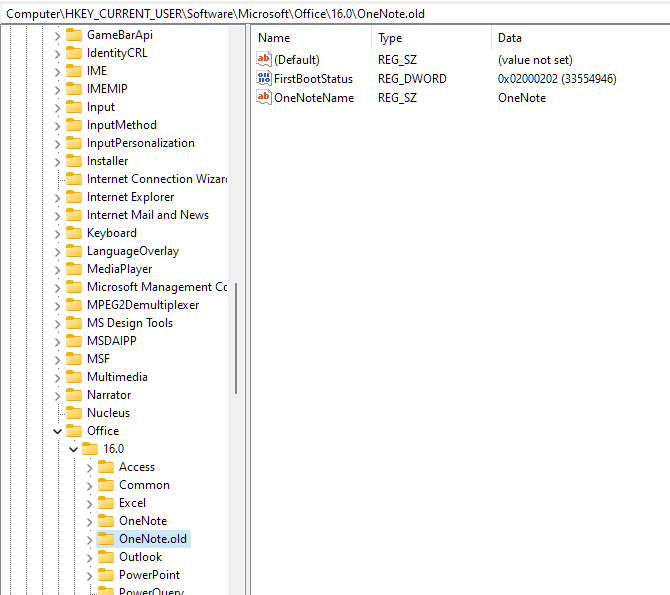This screenshot has height=595, width=670.
Task: Select the PowerQuery key
Action: point(151,591)
